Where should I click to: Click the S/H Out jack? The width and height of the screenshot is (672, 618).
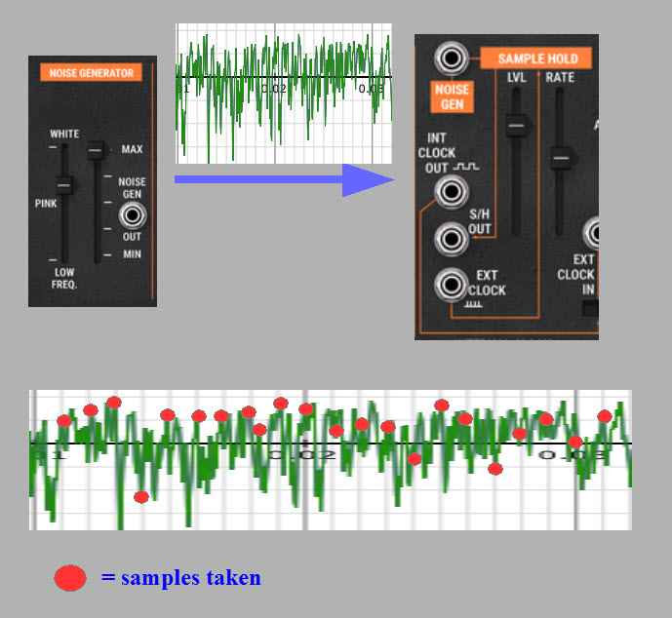point(452,239)
